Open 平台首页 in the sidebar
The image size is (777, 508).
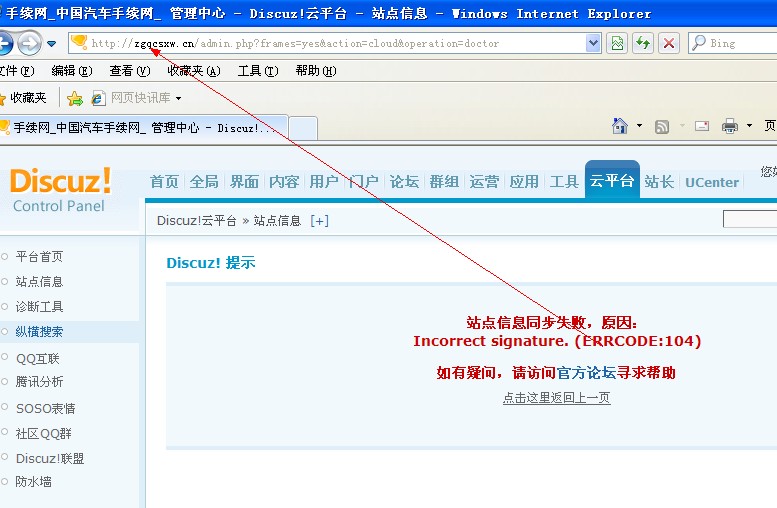tap(39, 257)
